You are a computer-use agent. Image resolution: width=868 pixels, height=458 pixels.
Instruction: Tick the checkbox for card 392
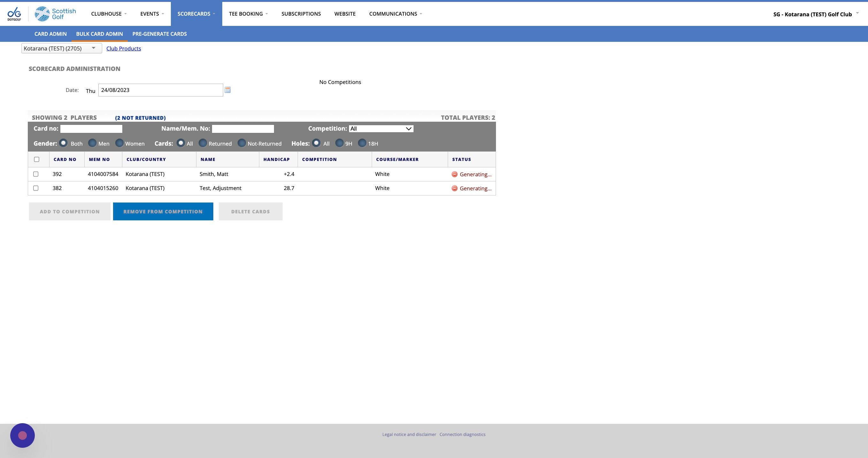(36, 174)
